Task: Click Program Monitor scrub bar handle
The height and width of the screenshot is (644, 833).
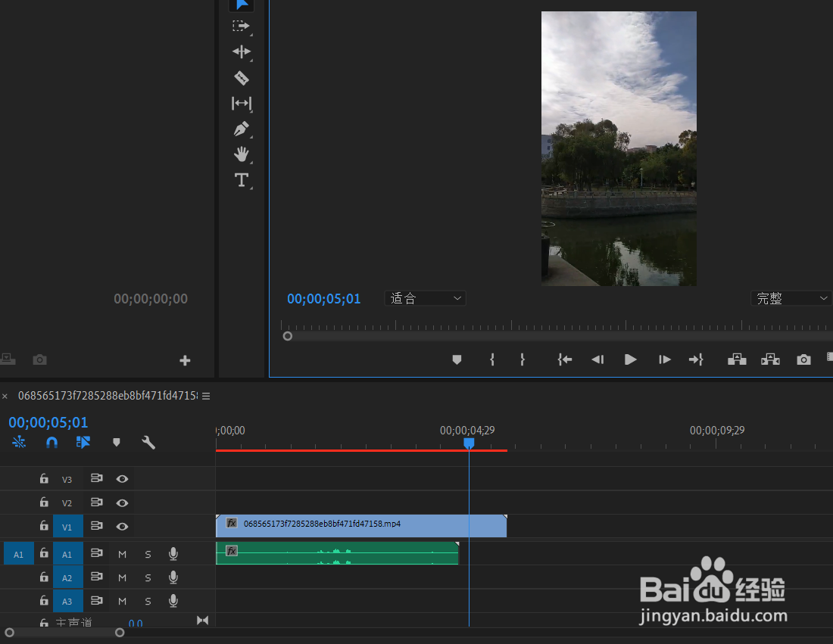Action: pyautogui.click(x=288, y=336)
